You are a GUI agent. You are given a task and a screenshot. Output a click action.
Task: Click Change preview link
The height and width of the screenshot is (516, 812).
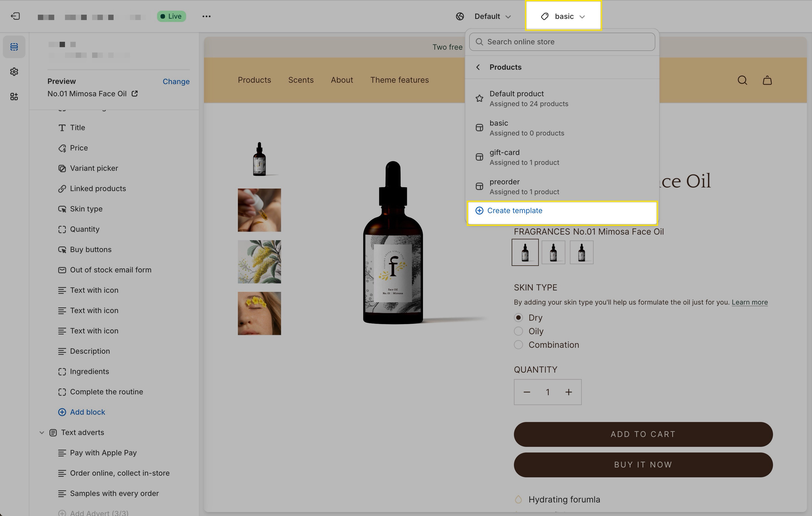point(176,82)
